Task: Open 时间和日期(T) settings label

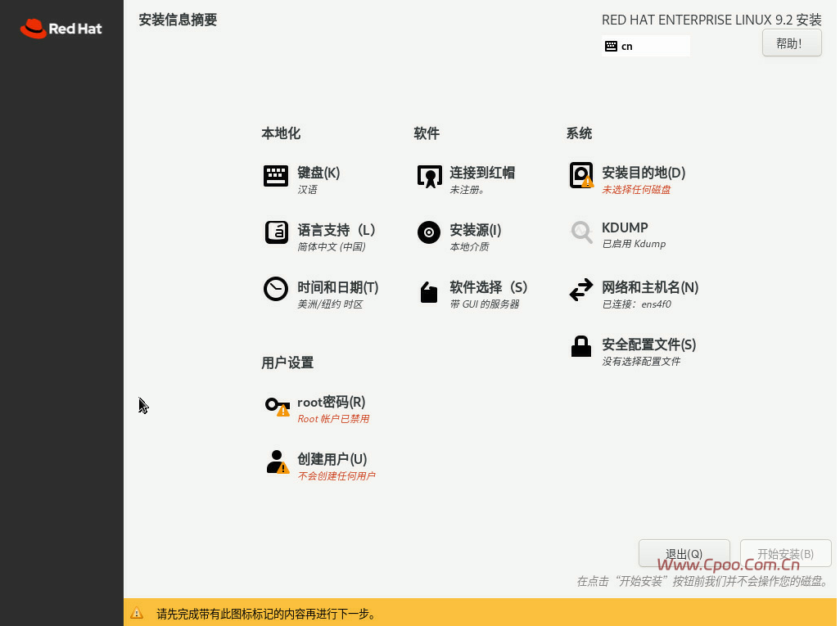Action: (x=338, y=287)
